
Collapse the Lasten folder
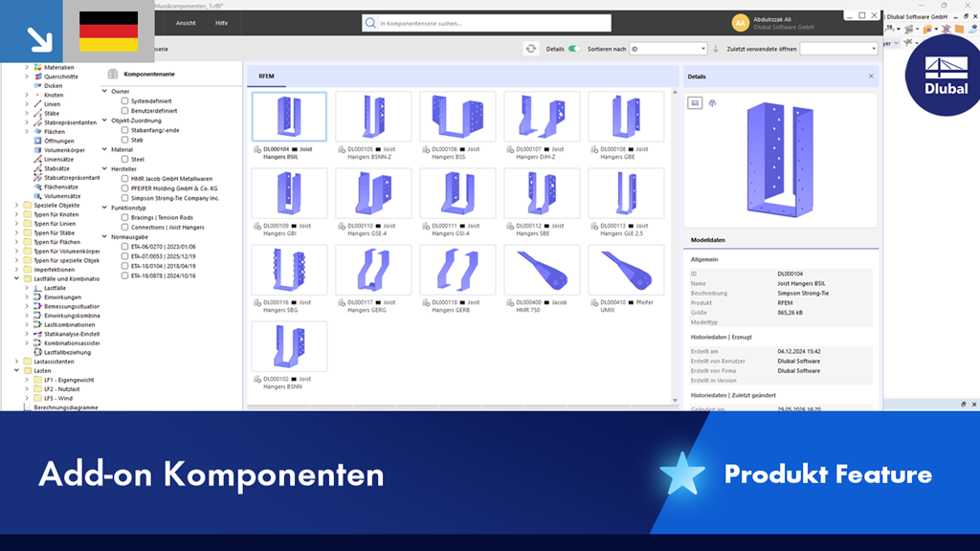click(x=17, y=370)
